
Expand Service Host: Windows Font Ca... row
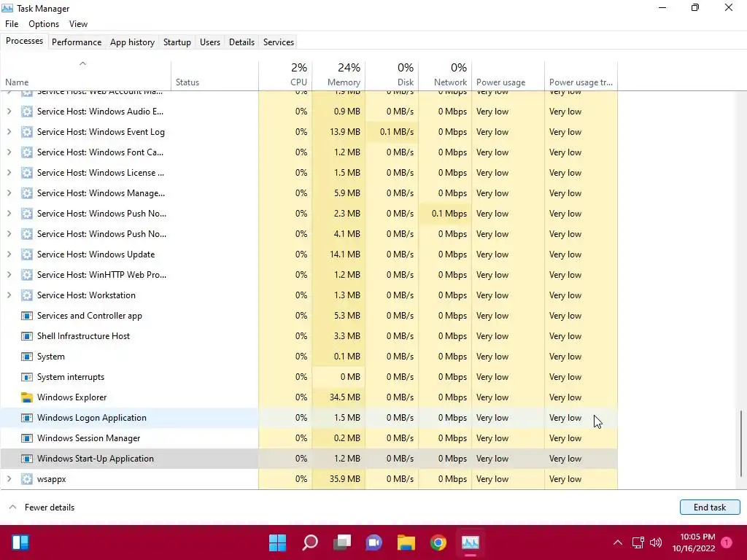pyautogui.click(x=9, y=152)
